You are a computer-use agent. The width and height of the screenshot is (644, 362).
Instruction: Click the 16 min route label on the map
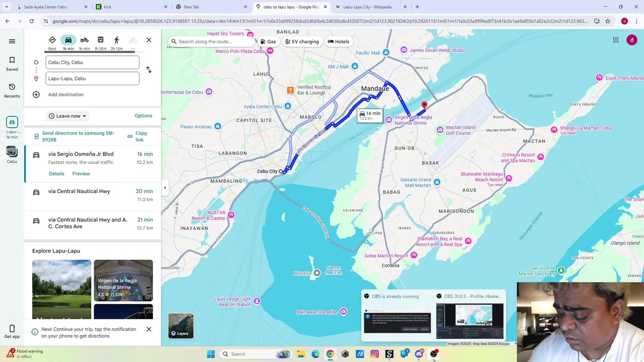370,116
